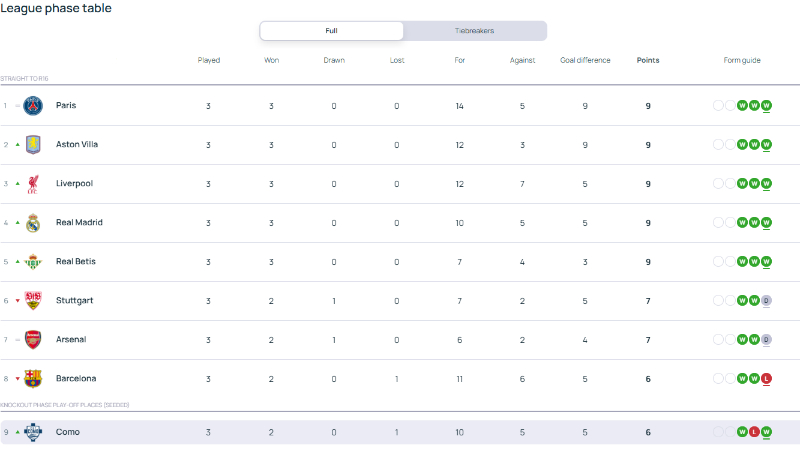Click the Goal difference column header
This screenshot has height=450, width=800.
[x=585, y=60]
